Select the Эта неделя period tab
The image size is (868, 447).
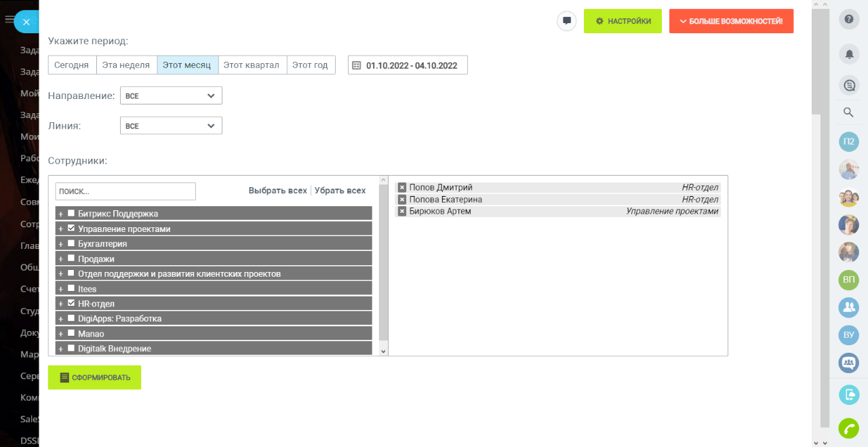[x=126, y=65]
